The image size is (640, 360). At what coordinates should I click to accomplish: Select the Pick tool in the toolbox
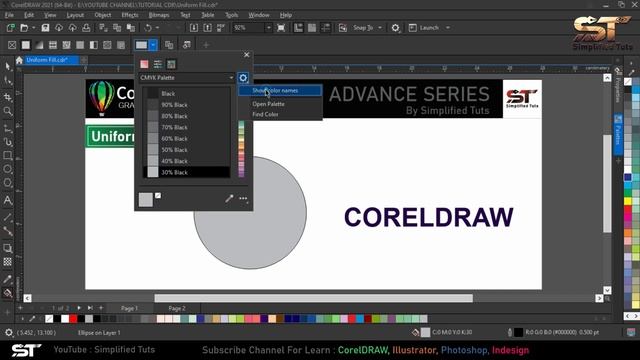(x=8, y=67)
